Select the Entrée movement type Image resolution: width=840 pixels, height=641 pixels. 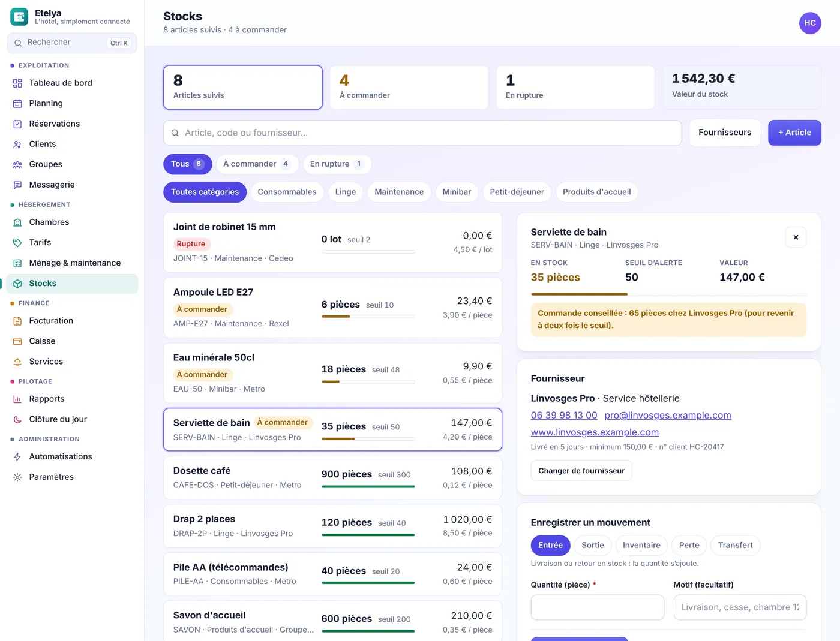[550, 545]
